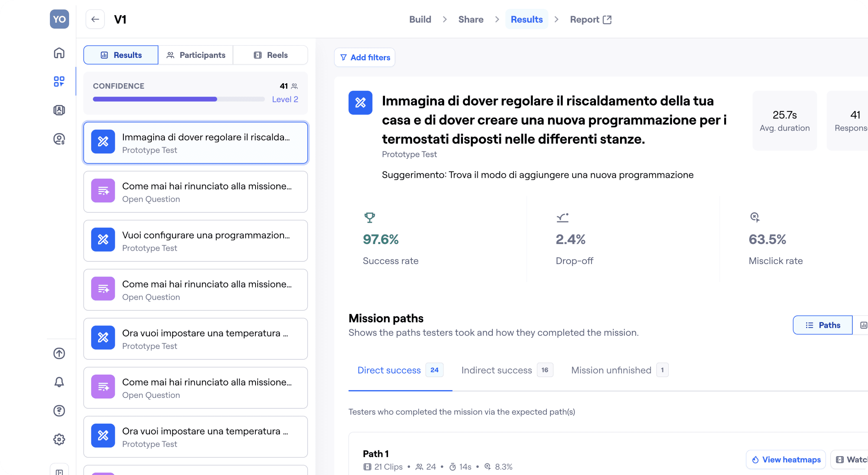
Task: Click the upgrade arrow circle icon
Action: pyautogui.click(x=59, y=353)
